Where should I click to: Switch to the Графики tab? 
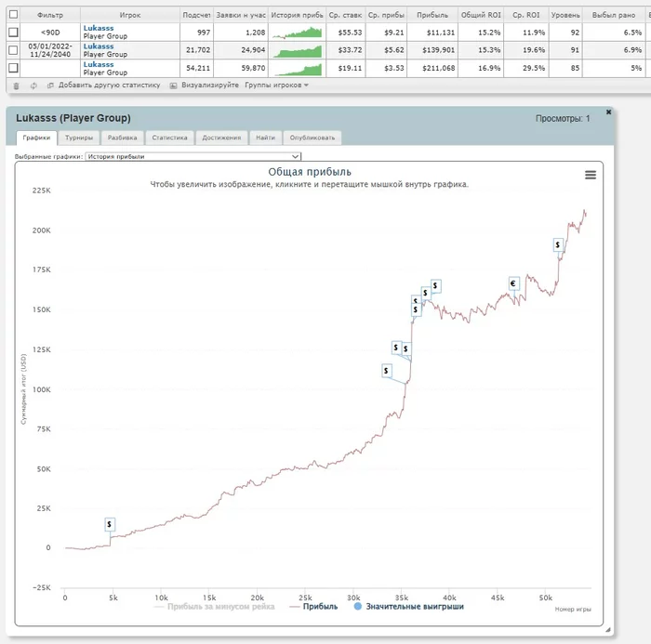pos(36,138)
